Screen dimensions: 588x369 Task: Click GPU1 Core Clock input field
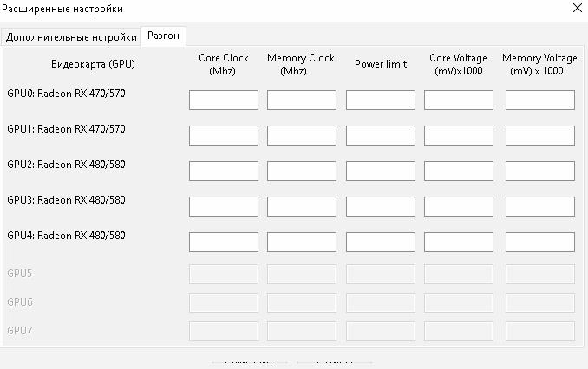pos(224,136)
